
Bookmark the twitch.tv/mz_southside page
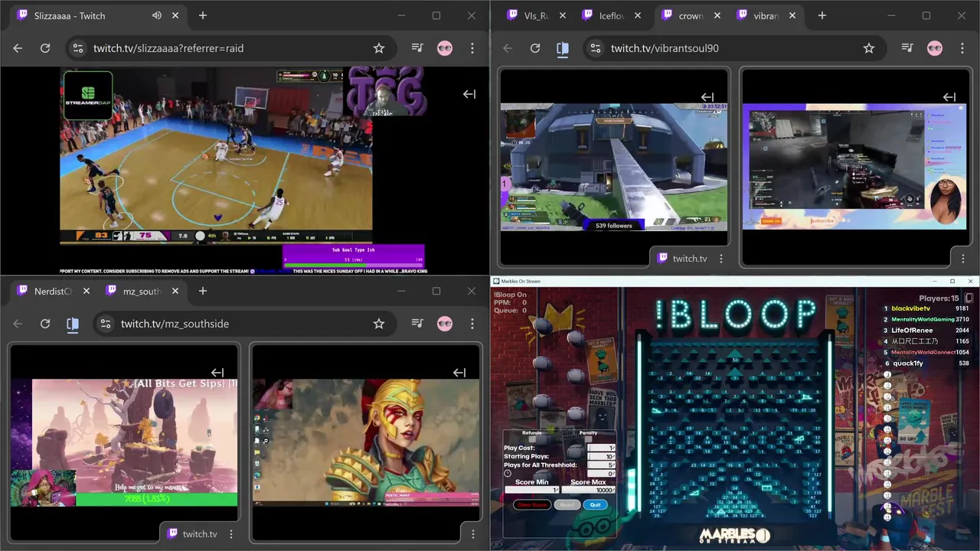click(x=378, y=324)
